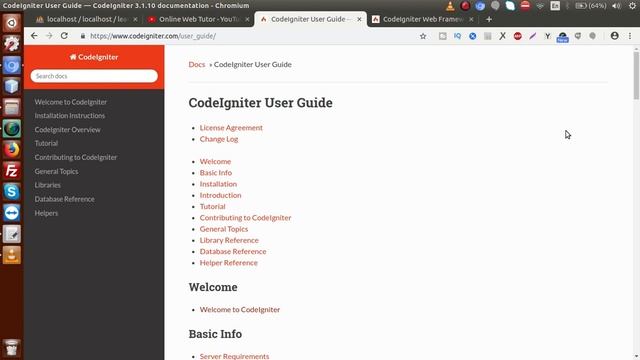Open Tutorial in the sidebar
Image resolution: width=640 pixels, height=360 pixels.
click(x=46, y=143)
